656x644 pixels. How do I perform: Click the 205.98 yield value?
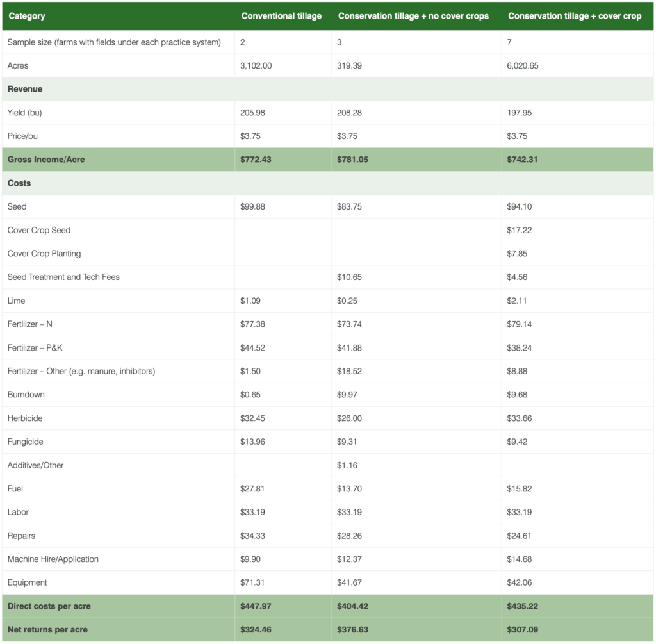coord(252,113)
